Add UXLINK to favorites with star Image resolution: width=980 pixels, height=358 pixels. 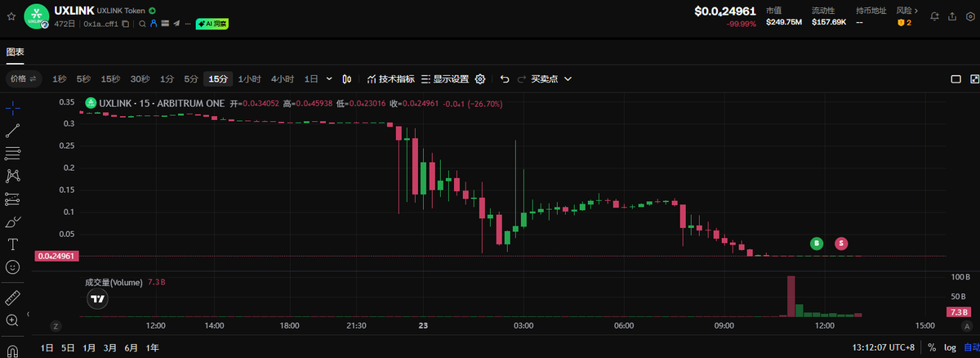point(11,16)
